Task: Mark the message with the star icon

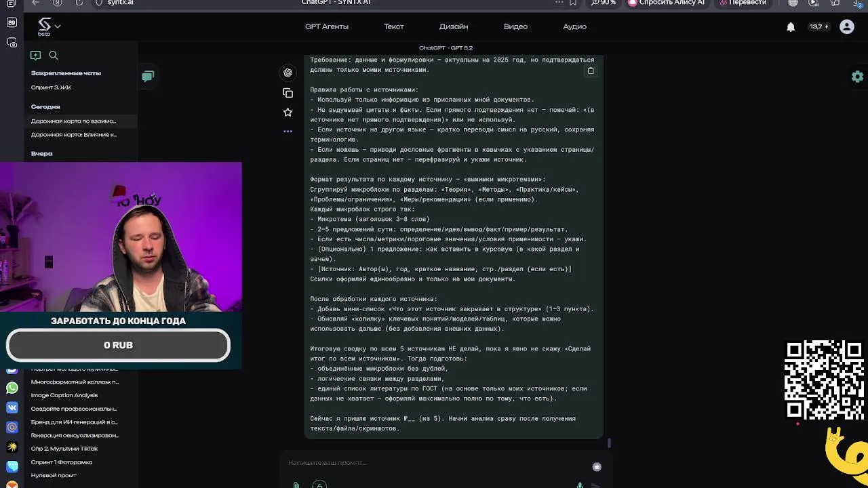Action: [x=288, y=112]
